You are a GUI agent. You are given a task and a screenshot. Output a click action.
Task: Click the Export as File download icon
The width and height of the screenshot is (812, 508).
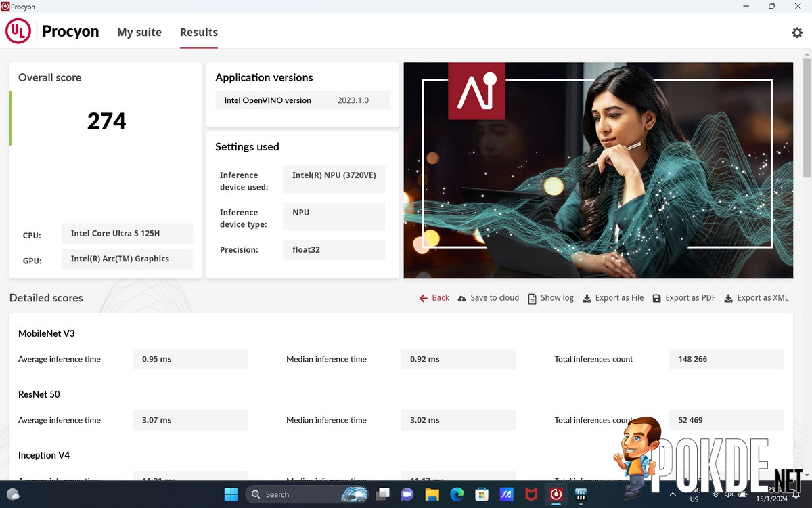click(x=587, y=298)
